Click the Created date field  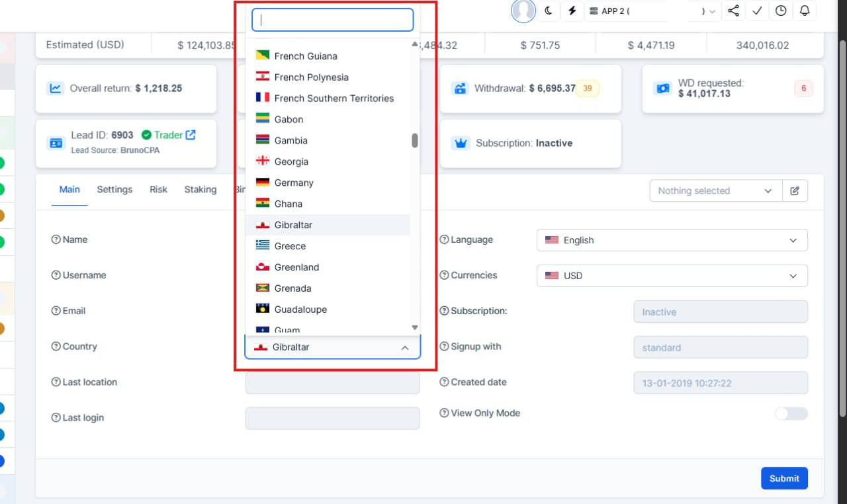point(721,383)
